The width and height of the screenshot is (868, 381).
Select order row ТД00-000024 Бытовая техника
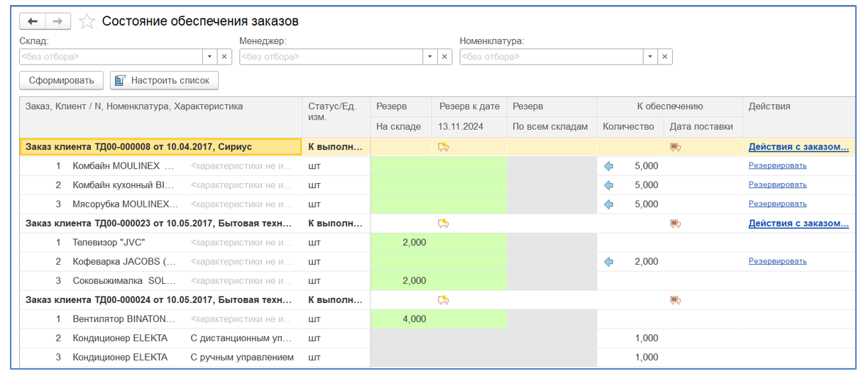tap(158, 300)
